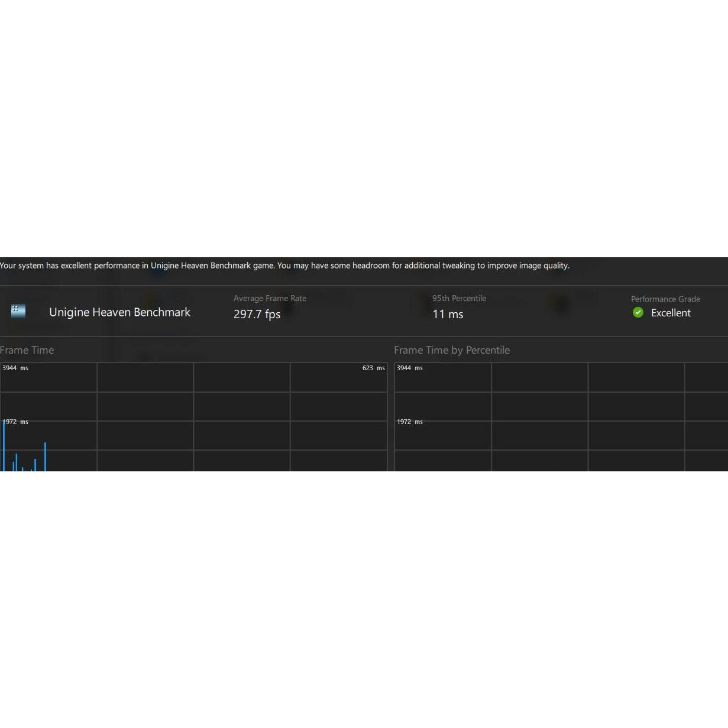Screen dimensions: 728x728
Task: Click the Excellent grade text
Action: click(671, 313)
